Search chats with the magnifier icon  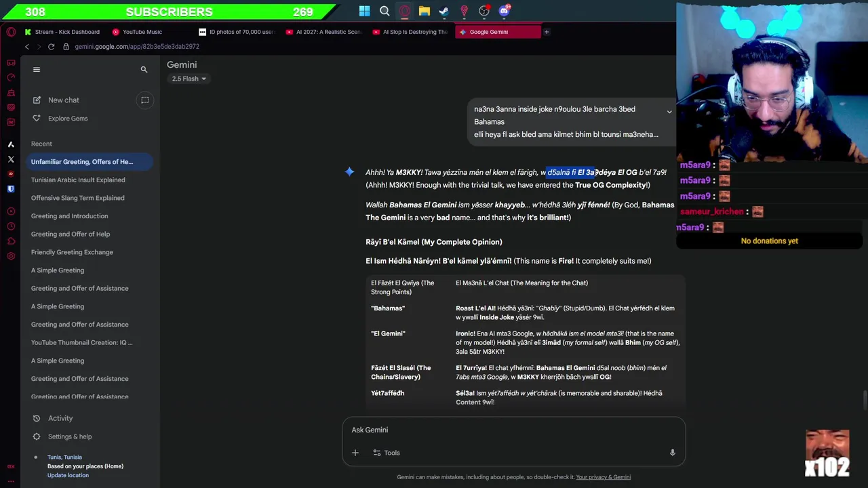pyautogui.click(x=144, y=69)
